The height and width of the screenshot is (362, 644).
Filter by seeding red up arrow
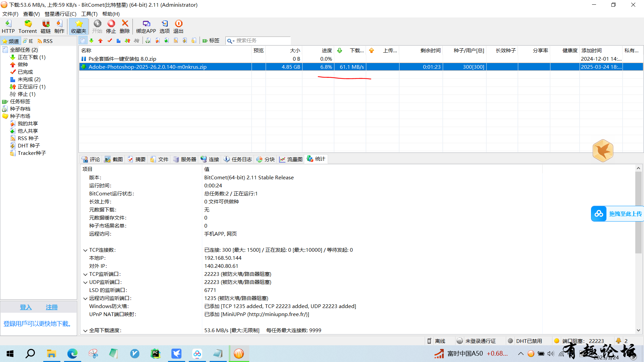100,41
